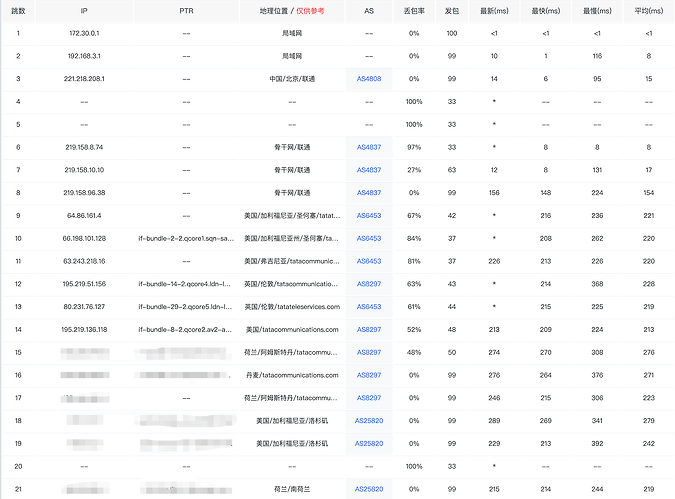Click the 最慢(ms) column header
Screen dimensions: 675x499
(x=597, y=11)
